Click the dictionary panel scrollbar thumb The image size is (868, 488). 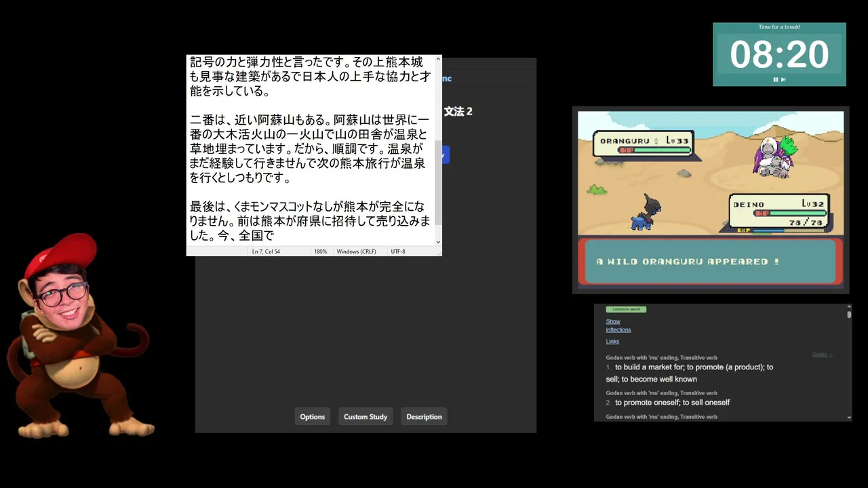click(849, 314)
